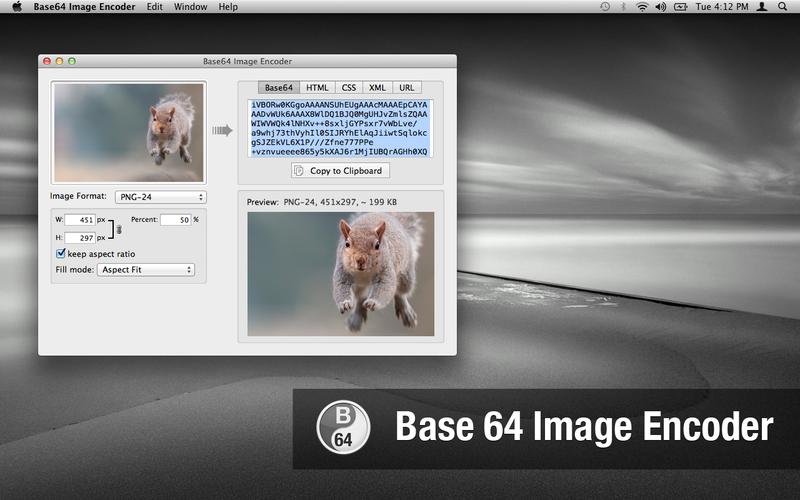Click the clipboard icon on Copy button
Viewport: 800px width, 500px height.
[x=298, y=171]
